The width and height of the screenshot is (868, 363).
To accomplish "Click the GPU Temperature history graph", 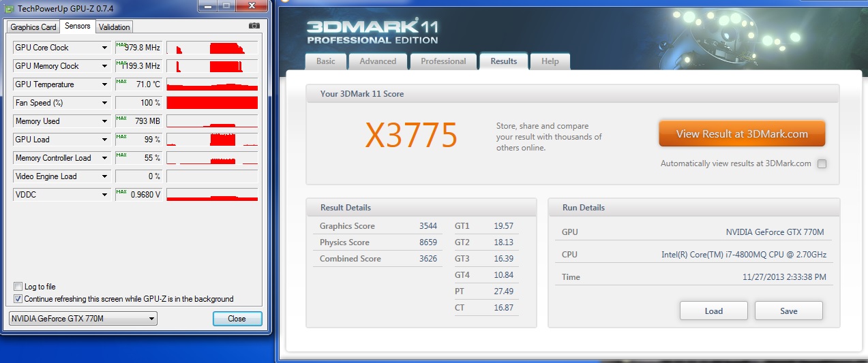I will pos(212,84).
